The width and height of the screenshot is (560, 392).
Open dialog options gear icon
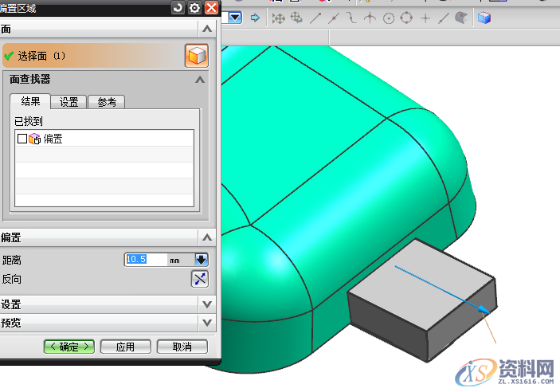pyautogui.click(x=194, y=8)
